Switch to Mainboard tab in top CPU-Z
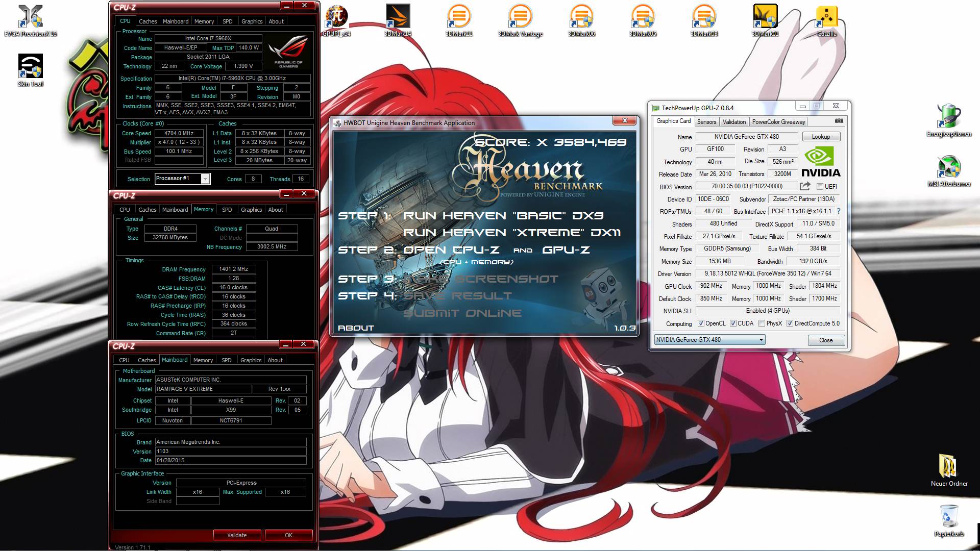Image resolution: width=980 pixels, height=551 pixels. 176,21
